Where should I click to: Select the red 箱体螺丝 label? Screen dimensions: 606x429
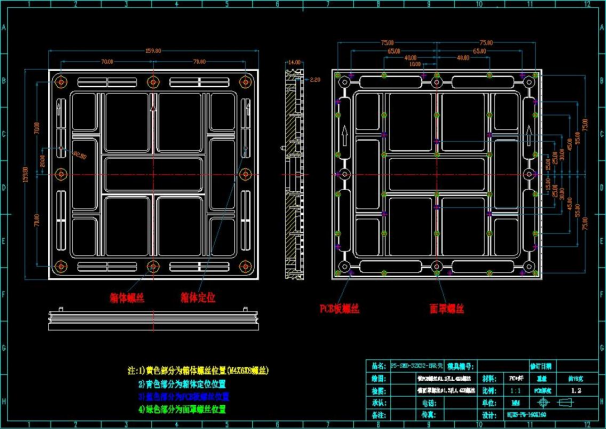(x=126, y=297)
